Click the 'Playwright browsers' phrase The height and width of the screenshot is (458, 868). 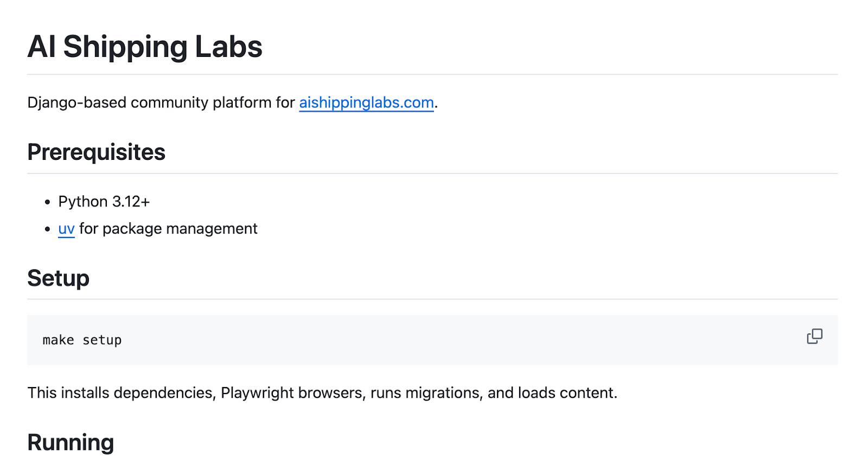click(292, 392)
